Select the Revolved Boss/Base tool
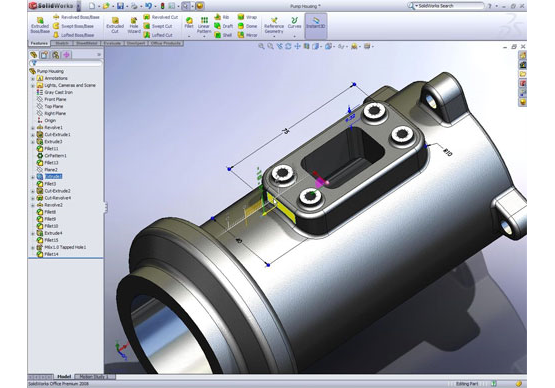The image size is (555, 388). 76,17
